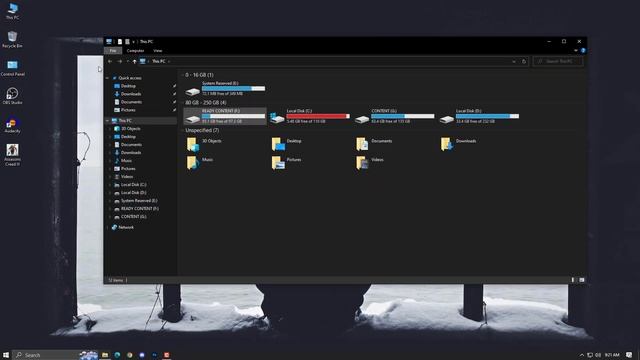Screen dimensions: 640x360
Task: Switch to the View ribbon tab
Action: 158,51
